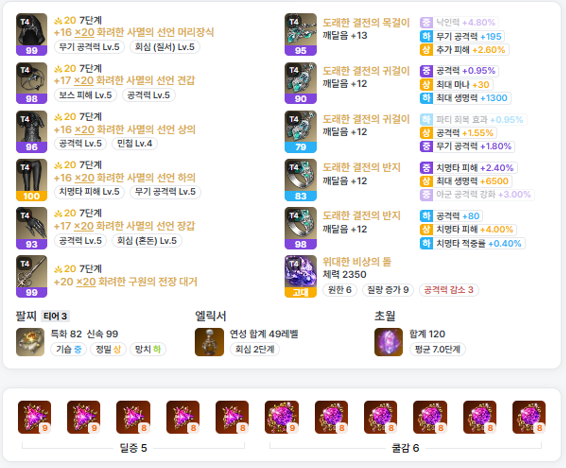Screen dimensions: 566x468
Task: Select the first level 9 딜증 gem
Action: [35, 417]
